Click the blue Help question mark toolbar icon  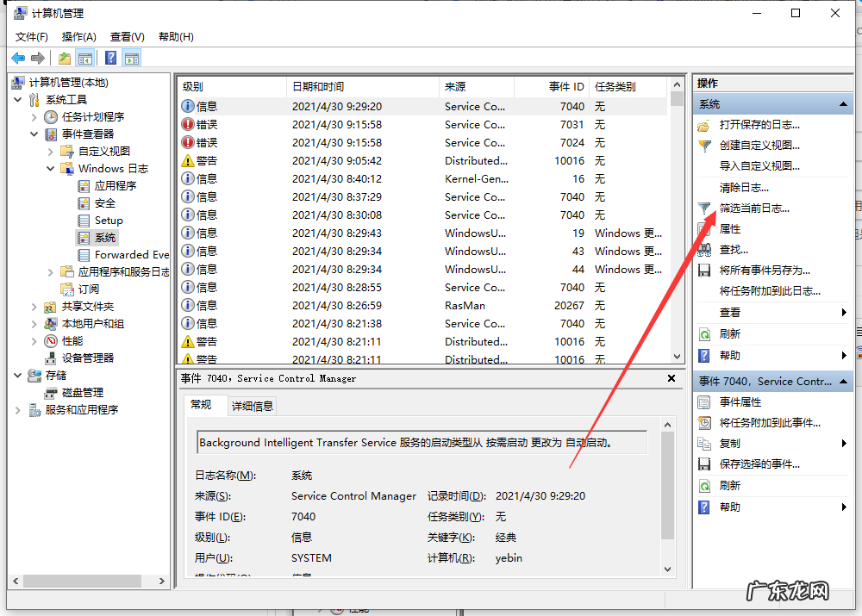point(110,59)
